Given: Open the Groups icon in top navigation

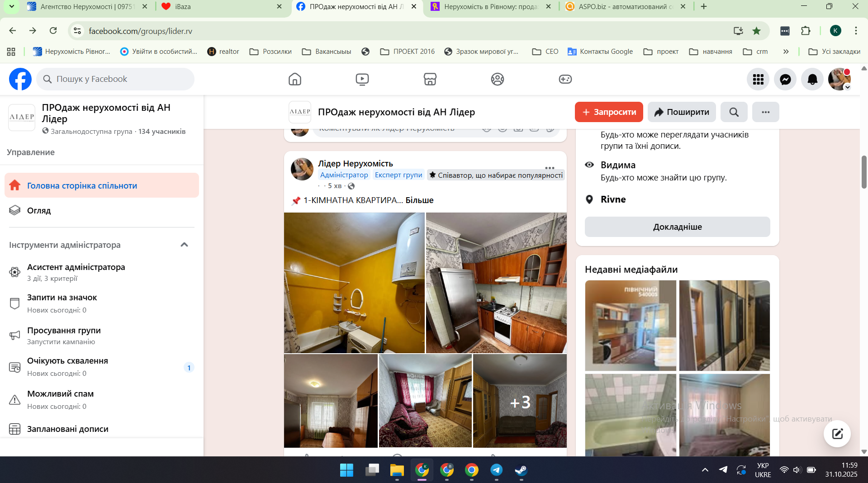Looking at the screenshot, I should point(497,79).
